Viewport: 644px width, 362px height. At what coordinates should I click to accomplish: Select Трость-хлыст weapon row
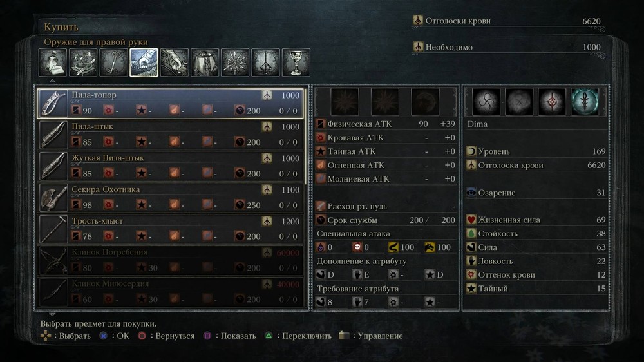pyautogui.click(x=171, y=229)
